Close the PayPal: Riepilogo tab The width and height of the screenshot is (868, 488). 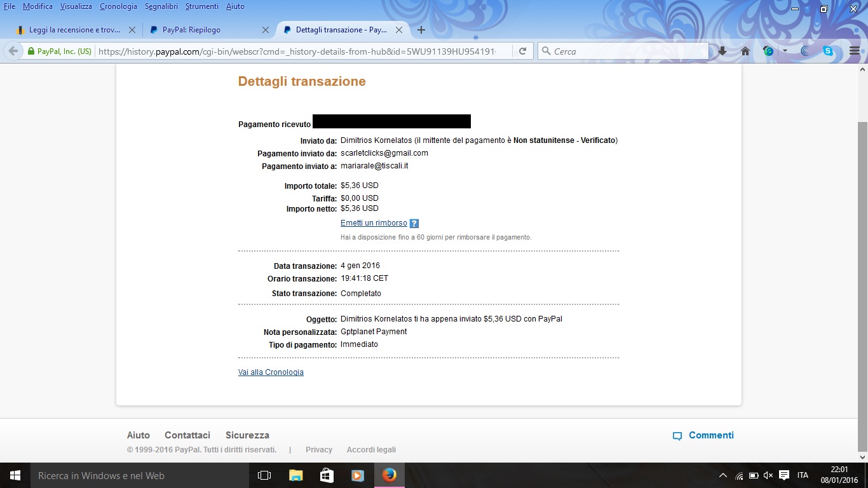coord(266,30)
